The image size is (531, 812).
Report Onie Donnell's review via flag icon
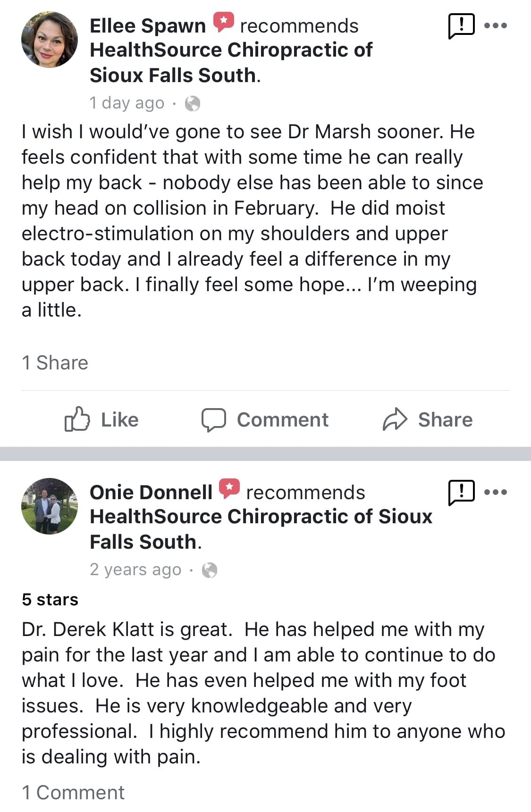(461, 492)
